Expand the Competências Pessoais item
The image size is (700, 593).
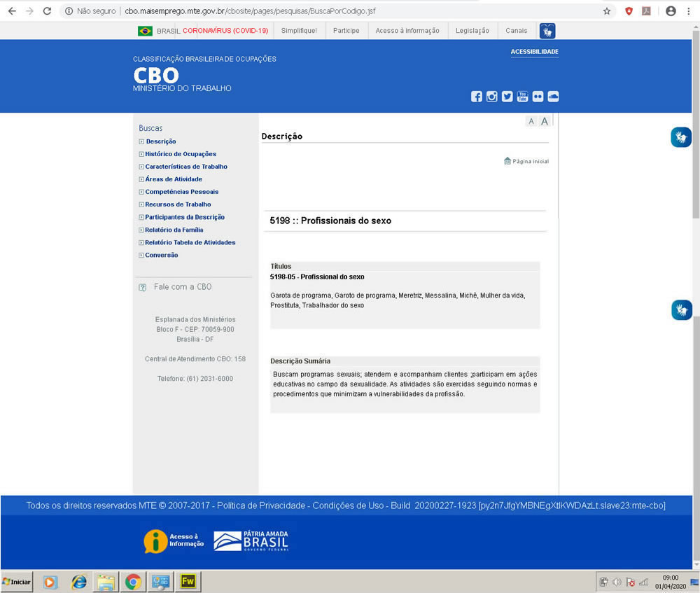(x=181, y=192)
